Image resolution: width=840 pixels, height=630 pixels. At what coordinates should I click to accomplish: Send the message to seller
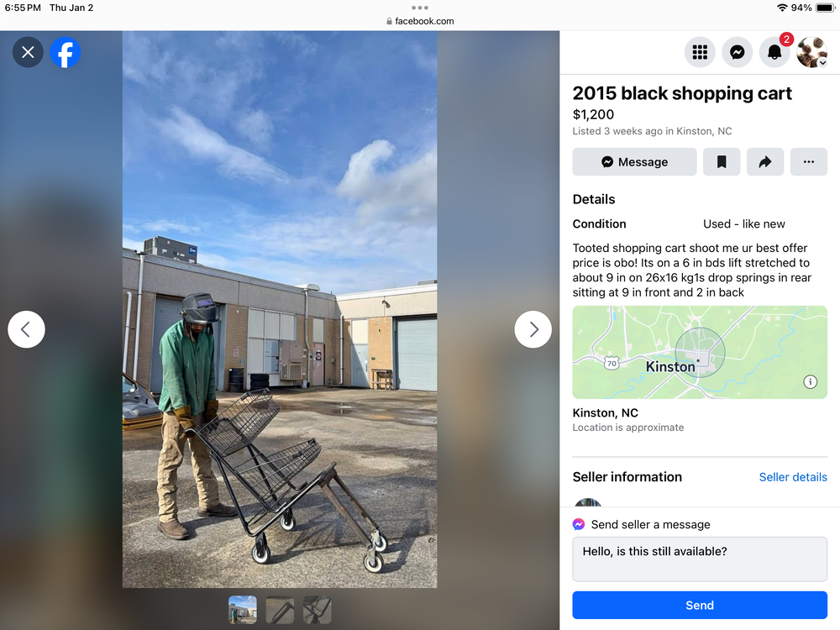pyautogui.click(x=700, y=606)
